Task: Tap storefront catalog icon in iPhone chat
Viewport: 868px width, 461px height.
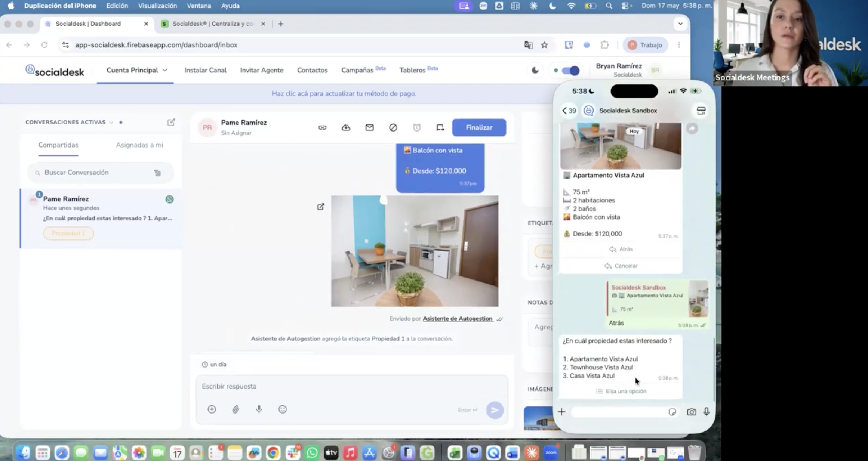Action: click(x=701, y=111)
